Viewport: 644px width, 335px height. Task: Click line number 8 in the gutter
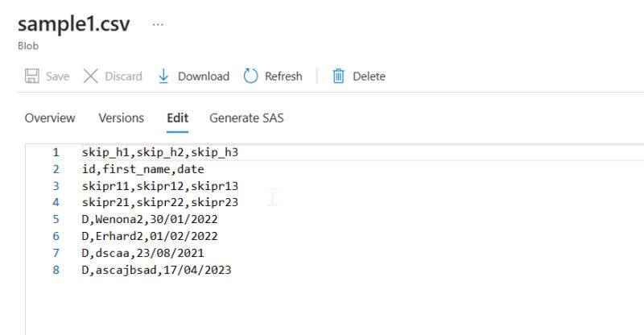tap(56, 270)
